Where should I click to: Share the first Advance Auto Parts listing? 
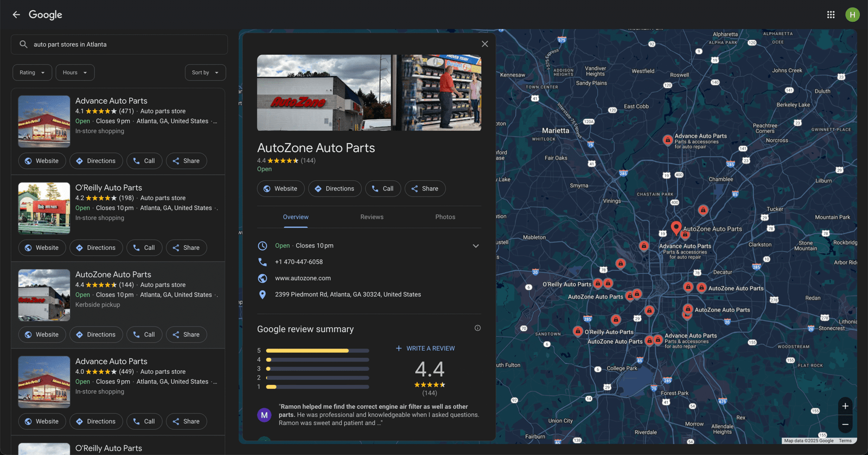[x=186, y=161]
